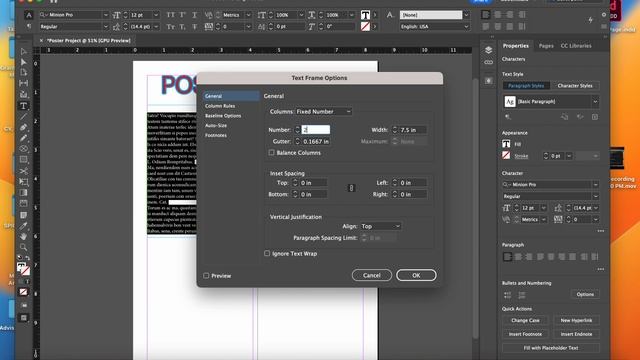Click the Strikethrough icon in control bar

point(195,27)
